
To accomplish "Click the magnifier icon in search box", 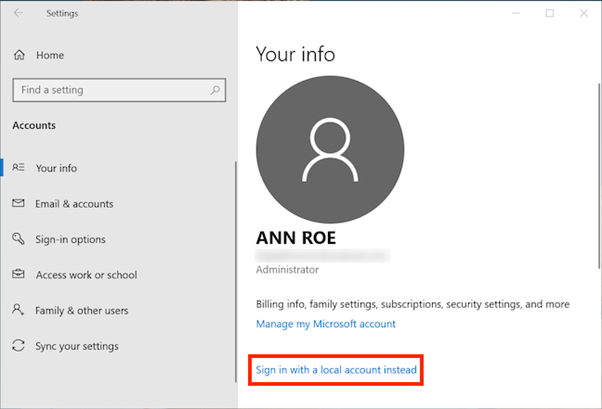I will (214, 90).
